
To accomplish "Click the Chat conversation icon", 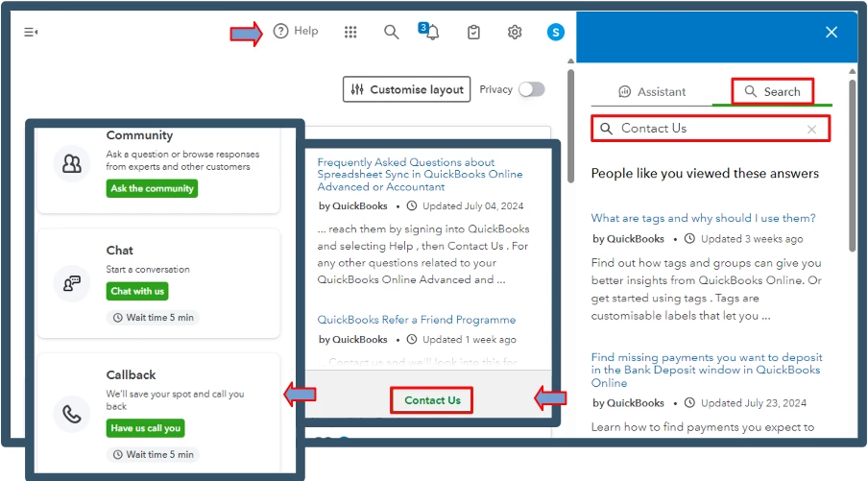I will 72,283.
